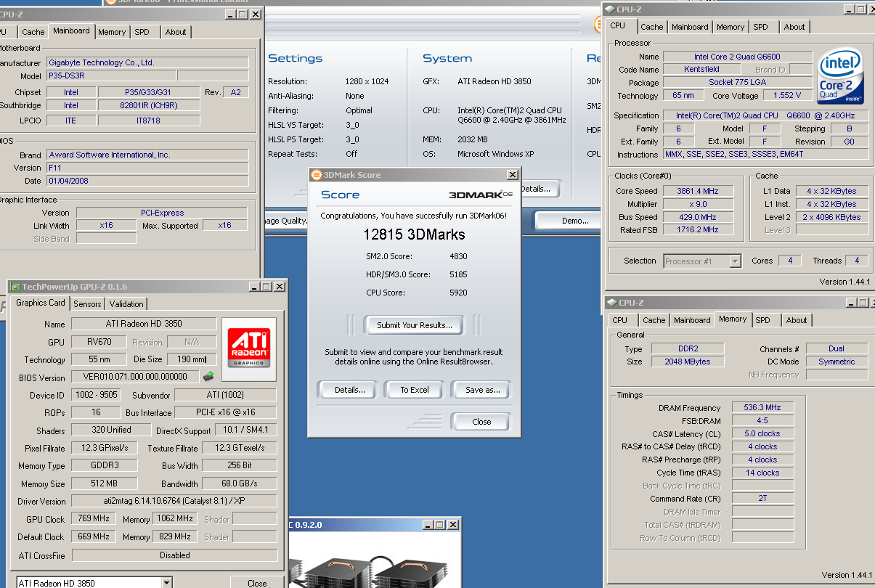Click the Rated FSB value 1716.2 MHz

click(x=698, y=229)
